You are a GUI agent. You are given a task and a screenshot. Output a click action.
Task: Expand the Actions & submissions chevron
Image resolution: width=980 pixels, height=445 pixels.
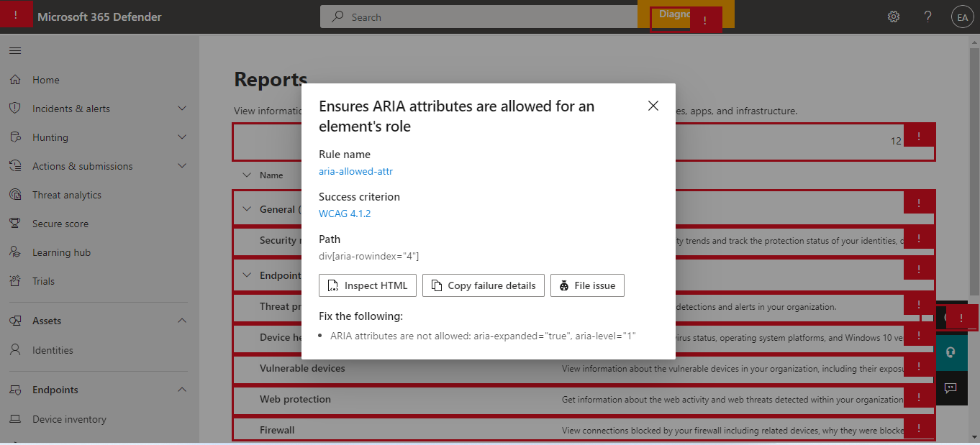182,166
